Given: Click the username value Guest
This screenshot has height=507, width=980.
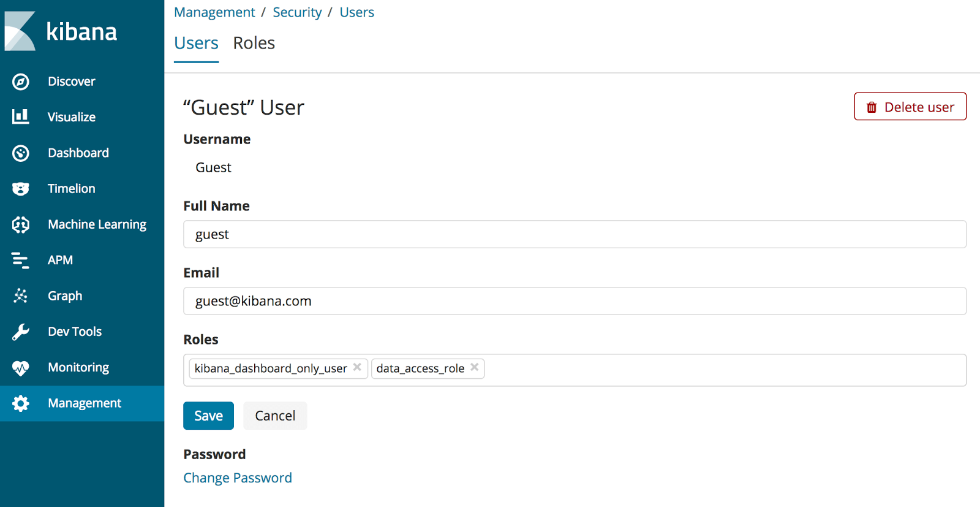Looking at the screenshot, I should click(x=213, y=167).
